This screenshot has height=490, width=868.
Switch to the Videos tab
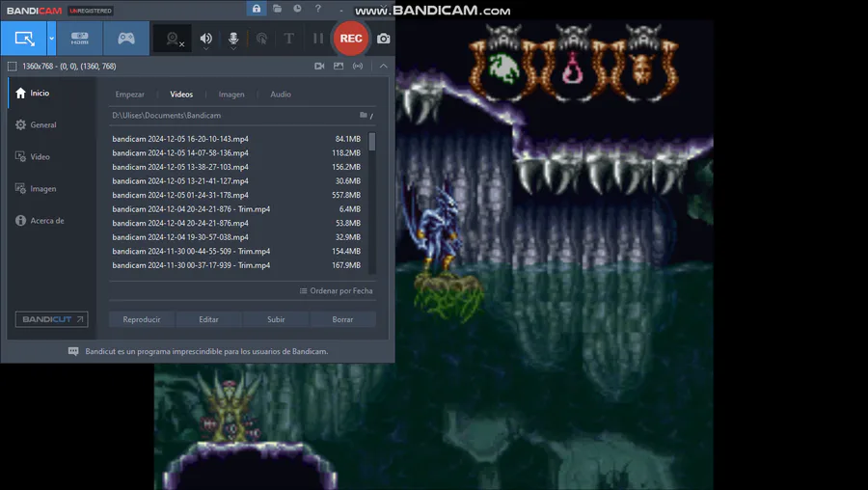tap(181, 95)
